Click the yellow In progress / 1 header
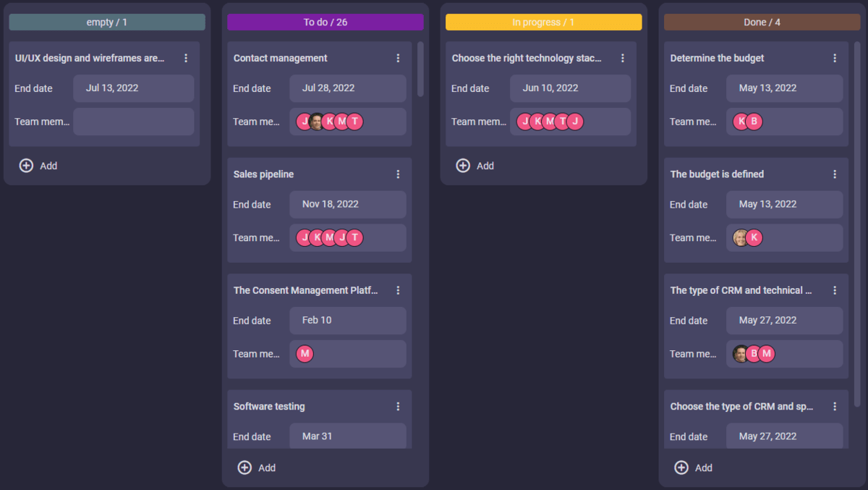This screenshot has width=868, height=490. click(543, 22)
